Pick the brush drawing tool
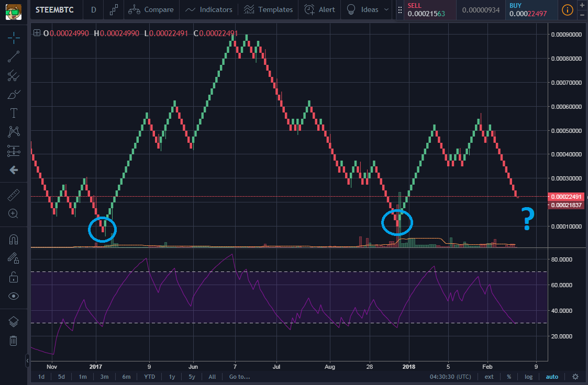 coord(14,94)
